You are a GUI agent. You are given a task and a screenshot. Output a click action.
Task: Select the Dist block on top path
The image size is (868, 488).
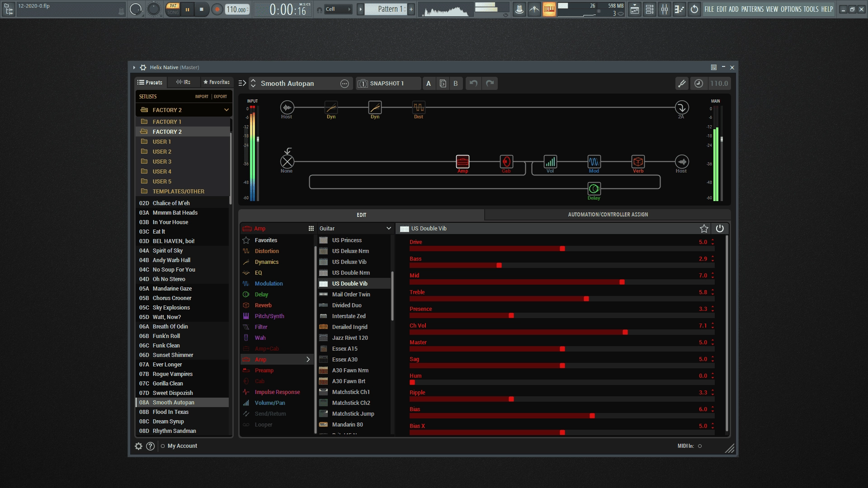click(x=419, y=108)
